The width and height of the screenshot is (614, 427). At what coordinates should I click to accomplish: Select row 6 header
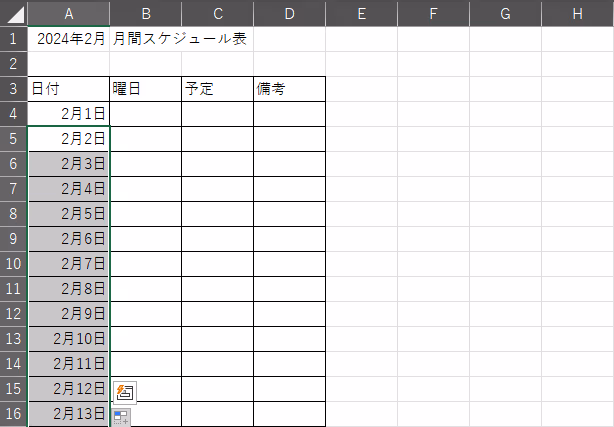point(13,164)
